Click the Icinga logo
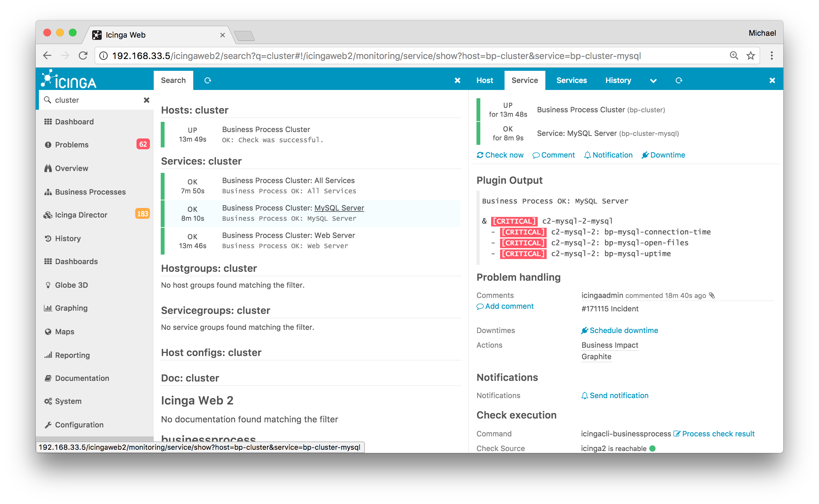Screen dimensions: 819x504 click(x=69, y=79)
